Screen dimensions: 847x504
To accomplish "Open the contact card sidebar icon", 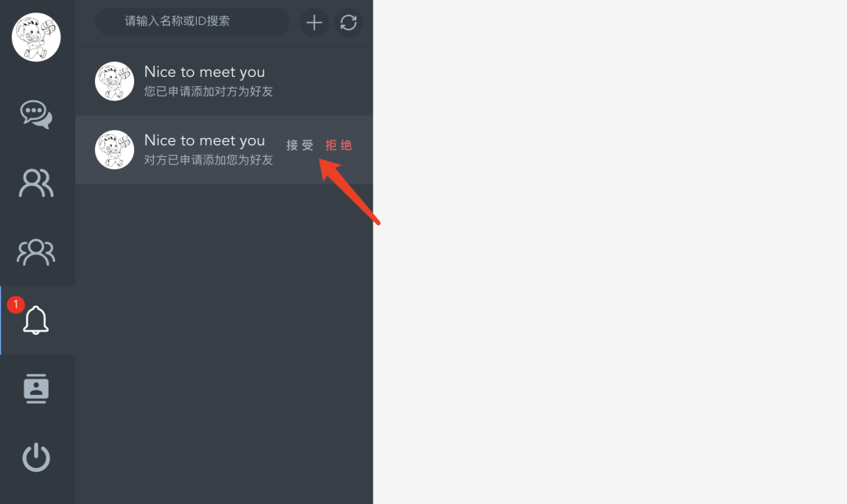I will (36, 389).
